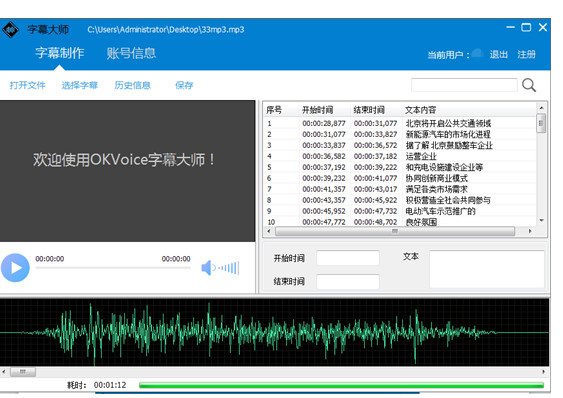Viewport: 563px width, 398px height.
Task: Open a file with 打开文件
Action: [x=27, y=85]
